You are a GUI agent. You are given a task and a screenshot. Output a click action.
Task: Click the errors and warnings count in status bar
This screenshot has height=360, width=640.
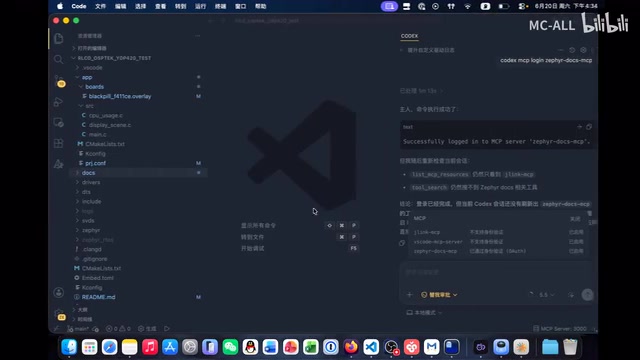(x=118, y=329)
